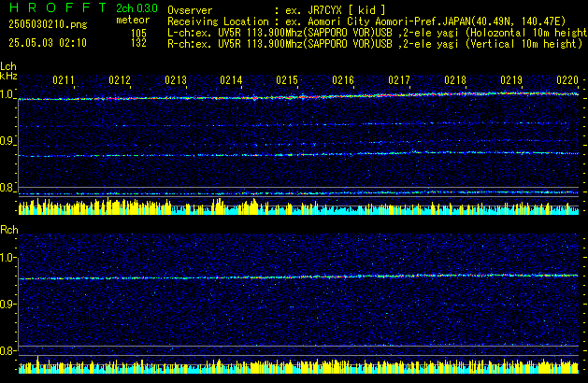Image resolution: width=588 pixels, height=383 pixels.
Task: Click the Lch 1.0 kHz axis label
Action: [x=7, y=94]
